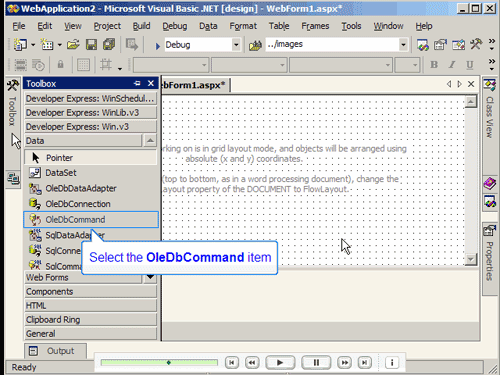Click the fast-forward playback button
Image resolution: width=500 pixels, height=375 pixels.
pos(345,362)
